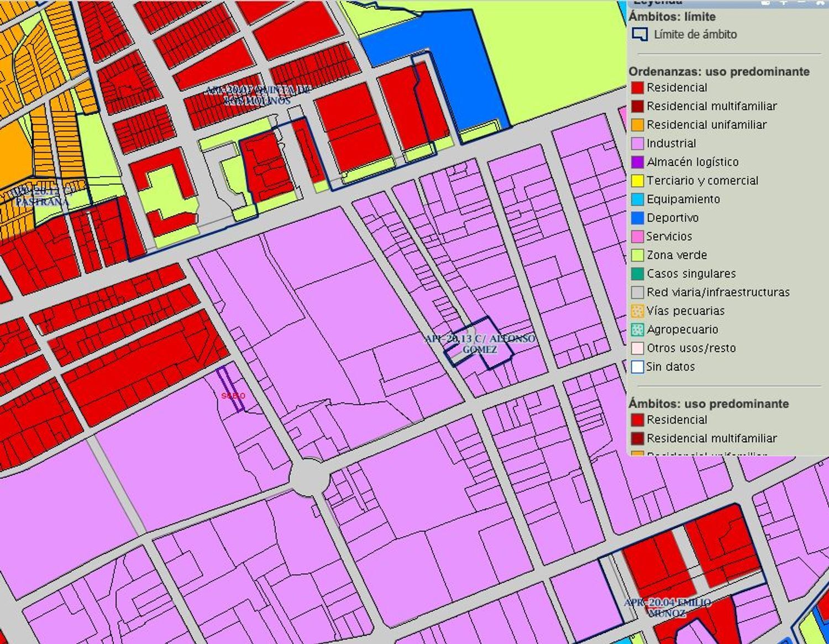Viewport: 829px width, 644px height.
Task: Click the APR-20.04 Emilio Muñoz map label
Action: [668, 608]
